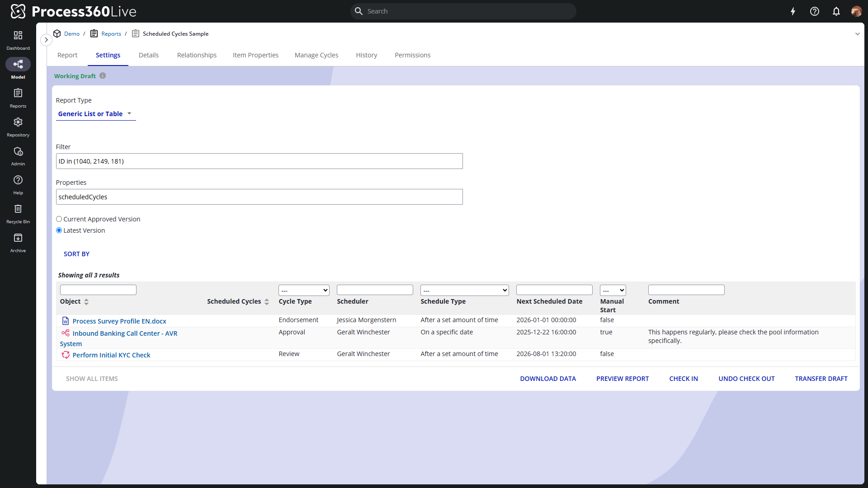Open the notifications bell icon

[x=836, y=11]
